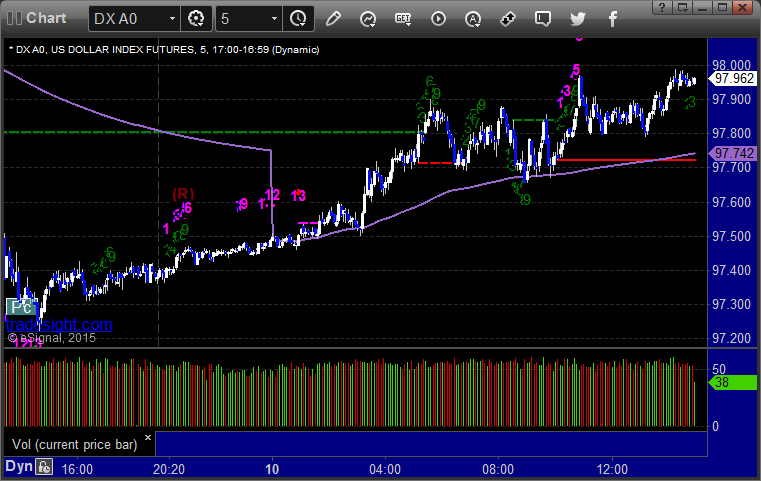Click the 04:00 time axis label

click(x=385, y=469)
